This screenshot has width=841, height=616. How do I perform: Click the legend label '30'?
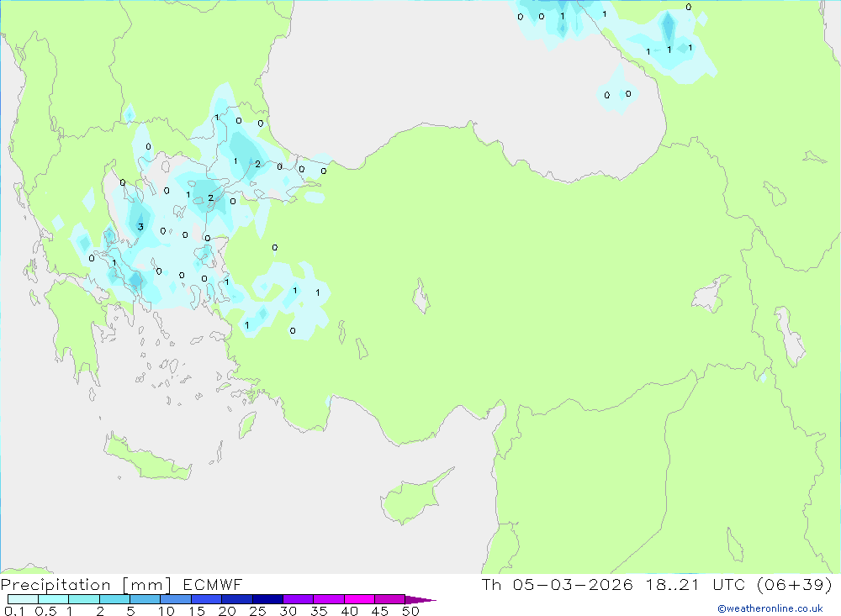pos(288,611)
